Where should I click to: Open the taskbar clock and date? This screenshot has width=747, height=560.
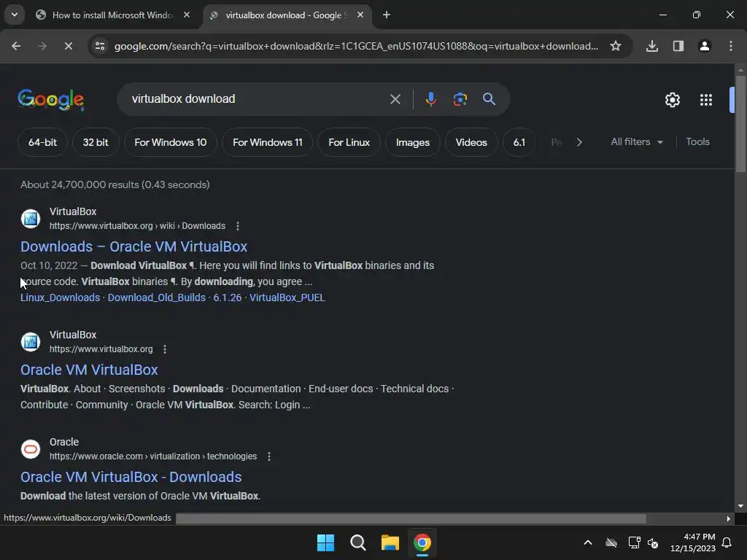pyautogui.click(x=693, y=542)
